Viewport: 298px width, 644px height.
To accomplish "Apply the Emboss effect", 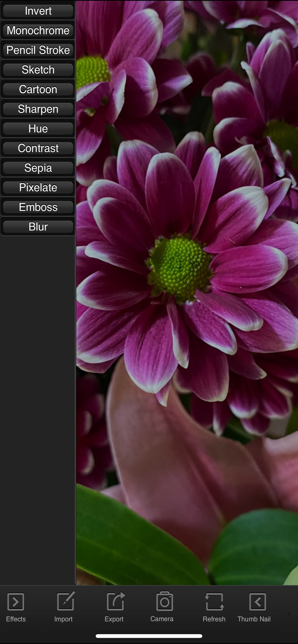I will (x=38, y=207).
